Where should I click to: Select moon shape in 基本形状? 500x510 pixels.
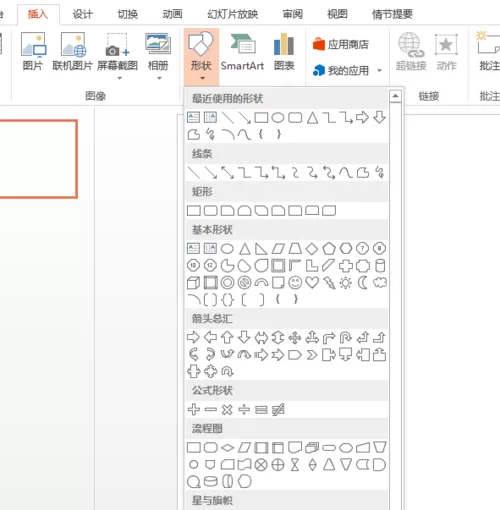click(x=363, y=283)
